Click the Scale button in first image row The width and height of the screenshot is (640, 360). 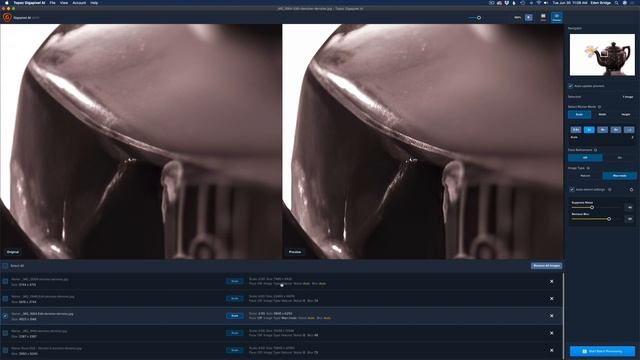(x=235, y=281)
